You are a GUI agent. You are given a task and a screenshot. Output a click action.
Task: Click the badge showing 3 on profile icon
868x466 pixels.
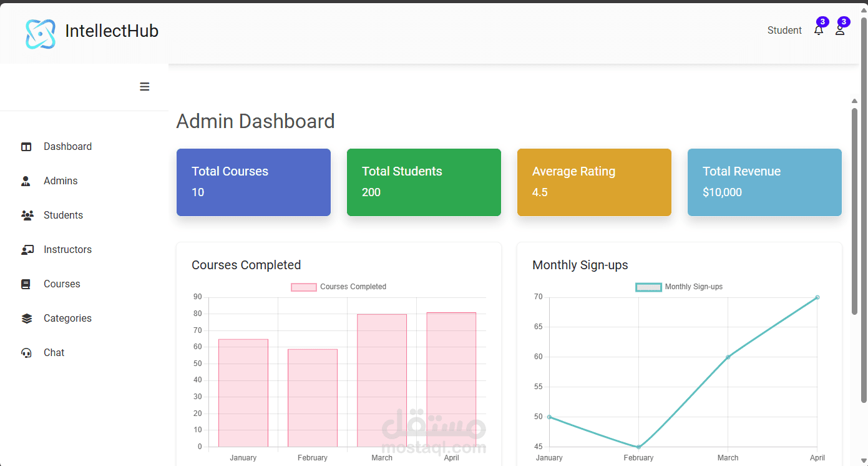(844, 22)
